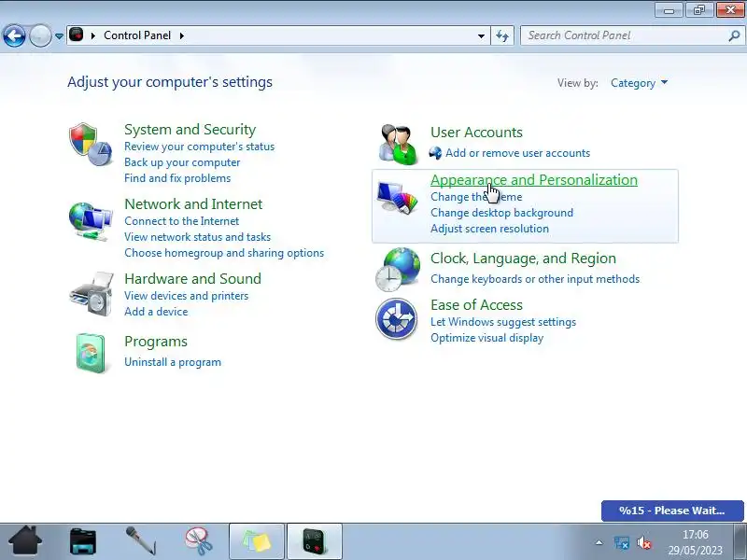747x560 pixels.
Task: Click the Control Panel breadcrumb
Action: tap(137, 35)
